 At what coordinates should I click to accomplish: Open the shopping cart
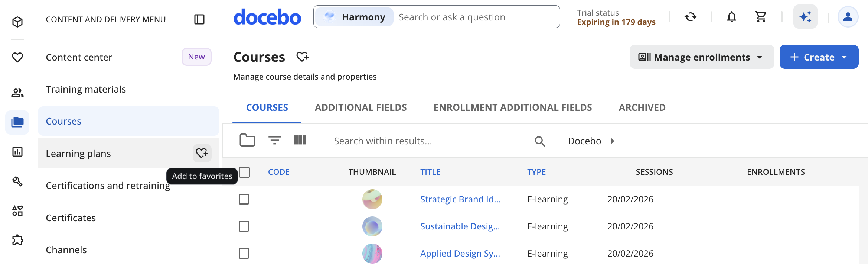pyautogui.click(x=760, y=17)
